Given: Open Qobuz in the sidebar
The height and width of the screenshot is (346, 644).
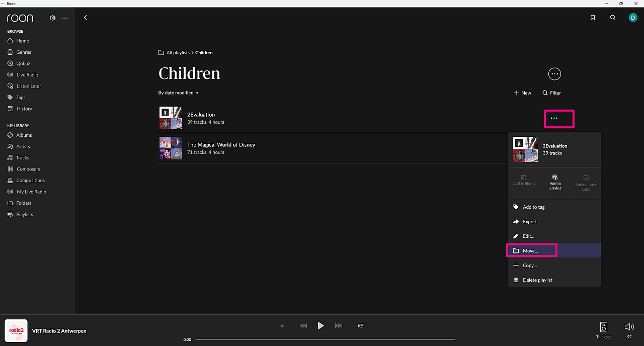Looking at the screenshot, I should coord(23,63).
